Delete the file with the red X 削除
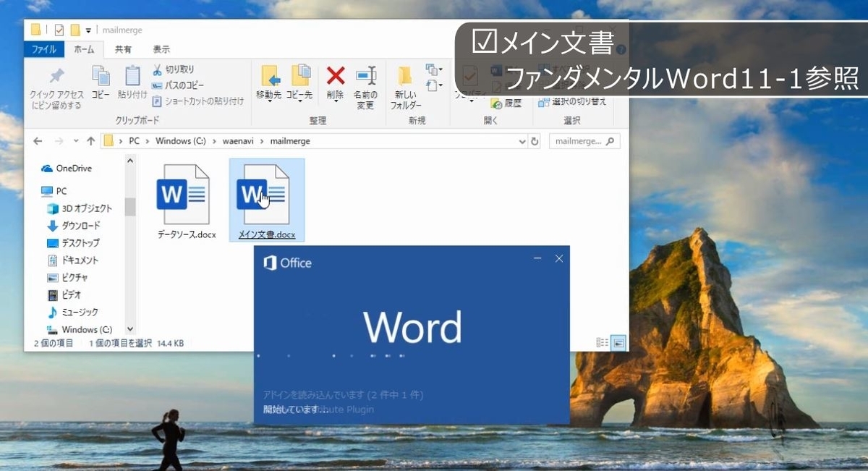868x471 pixels. (x=335, y=83)
